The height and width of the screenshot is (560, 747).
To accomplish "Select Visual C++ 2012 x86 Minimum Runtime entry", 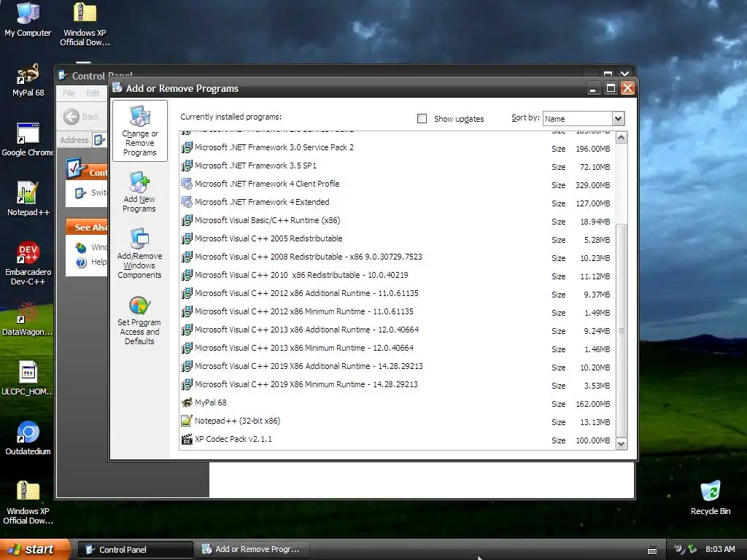I will (x=396, y=312).
